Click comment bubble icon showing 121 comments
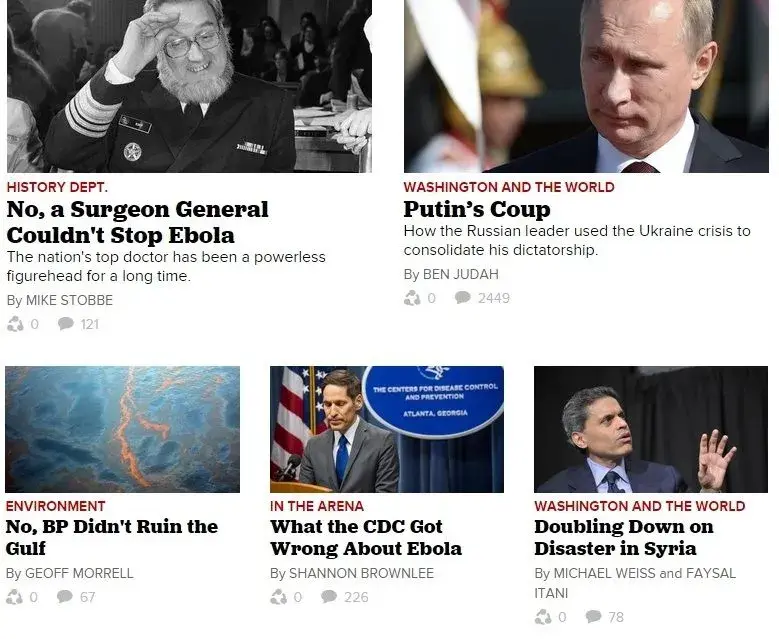Screen dimensions: 779x639 [66, 324]
